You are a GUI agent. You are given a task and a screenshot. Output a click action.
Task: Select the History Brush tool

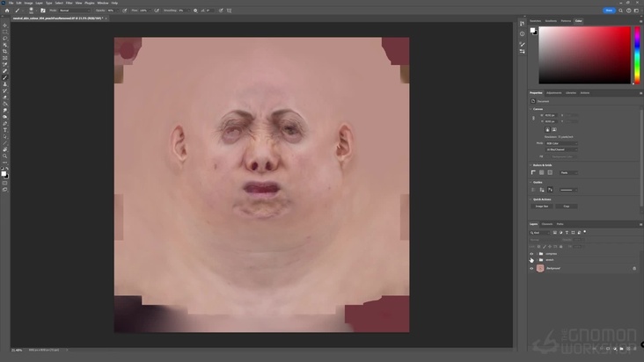pos(5,90)
